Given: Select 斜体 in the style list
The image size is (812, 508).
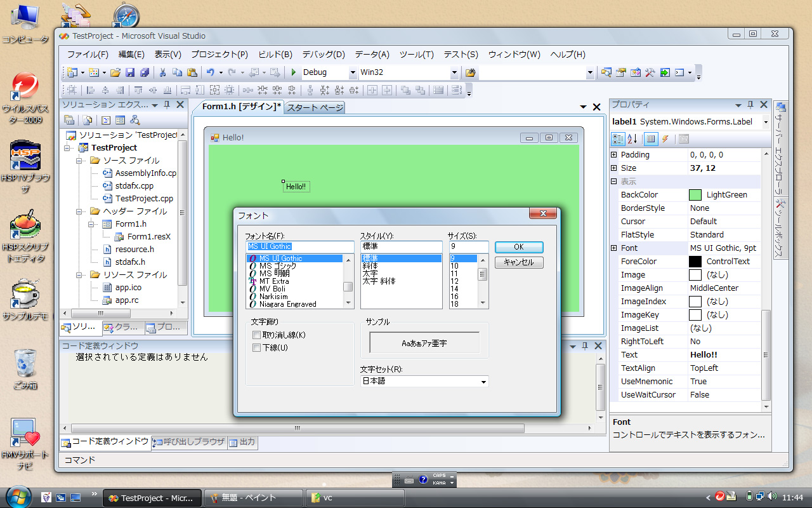Looking at the screenshot, I should [x=370, y=266].
